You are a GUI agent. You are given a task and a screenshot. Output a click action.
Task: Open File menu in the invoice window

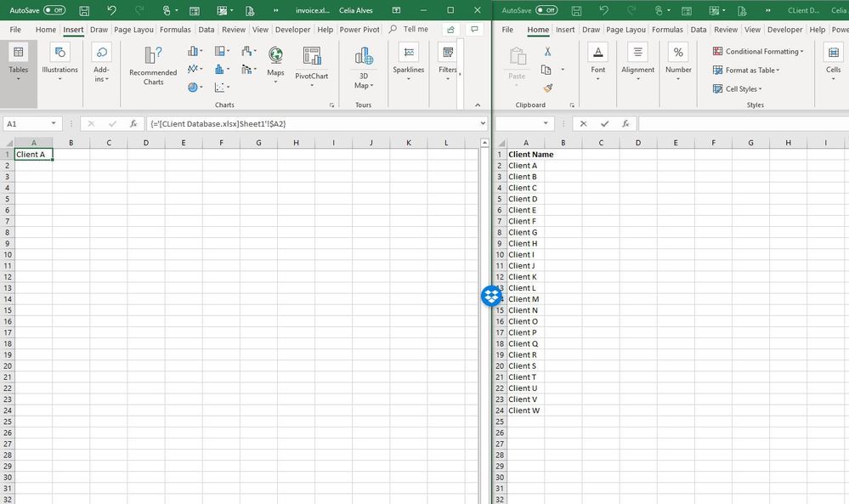[15, 30]
